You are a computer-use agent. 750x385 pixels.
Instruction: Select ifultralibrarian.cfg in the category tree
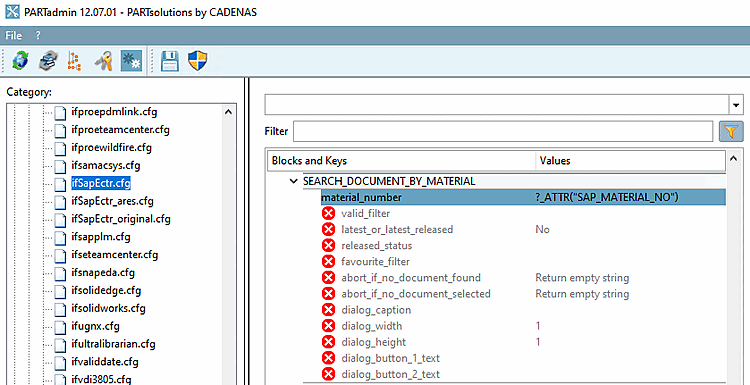113,344
